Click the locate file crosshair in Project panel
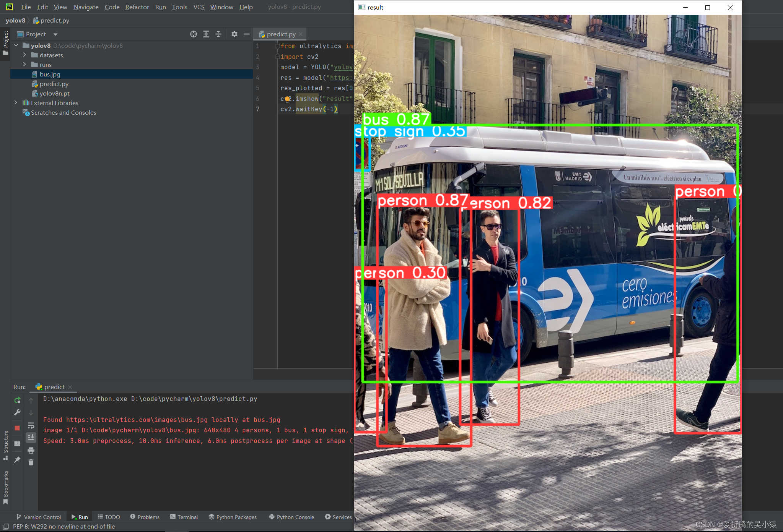Screen dimensions: 783x532 [194, 34]
